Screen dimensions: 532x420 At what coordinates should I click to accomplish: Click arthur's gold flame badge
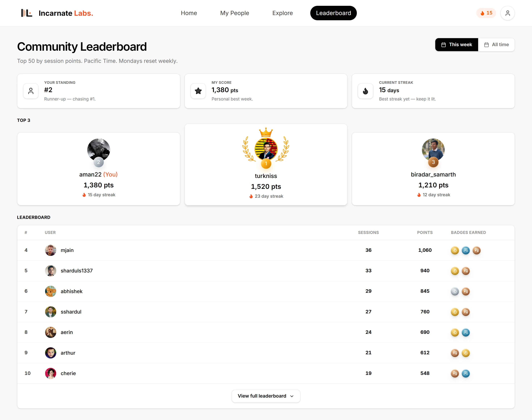tap(466, 353)
